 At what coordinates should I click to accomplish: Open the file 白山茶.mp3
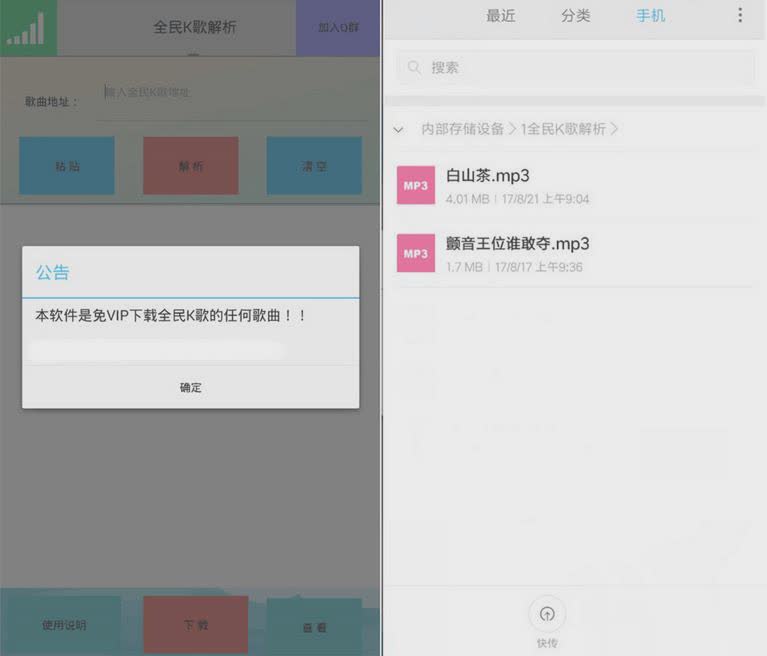[x=575, y=185]
